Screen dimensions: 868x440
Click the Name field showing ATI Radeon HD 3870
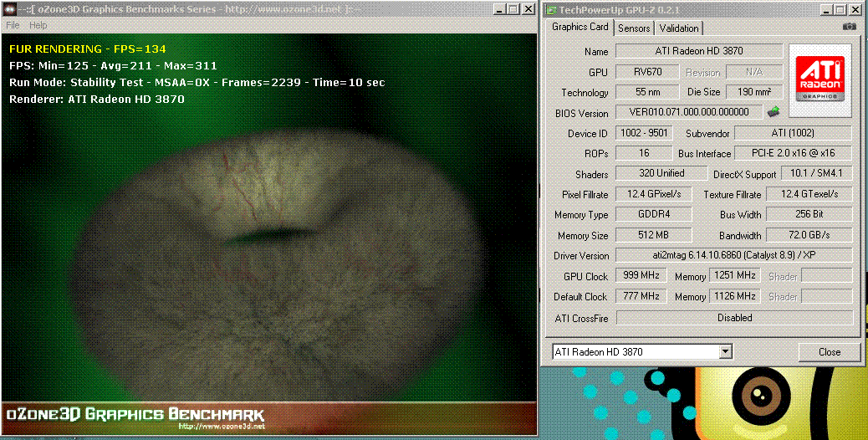(699, 51)
